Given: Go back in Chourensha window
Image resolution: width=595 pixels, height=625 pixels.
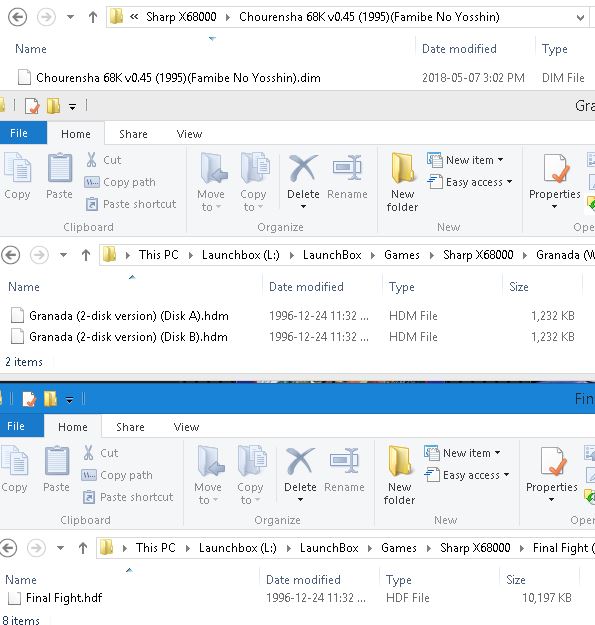Looking at the screenshot, I should (x=18, y=17).
